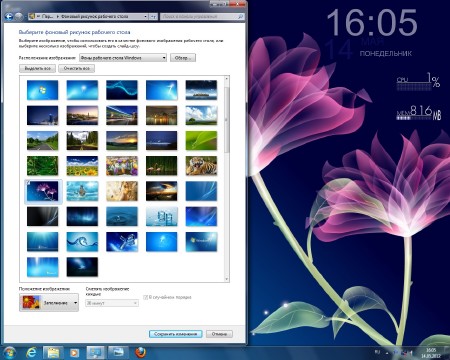Select the bridge light trails wallpaper
This screenshot has width=450, height=360.
click(x=122, y=115)
